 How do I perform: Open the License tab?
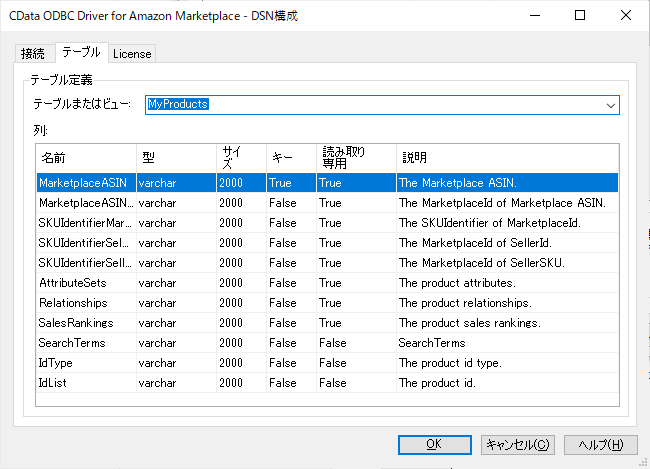tap(131, 54)
